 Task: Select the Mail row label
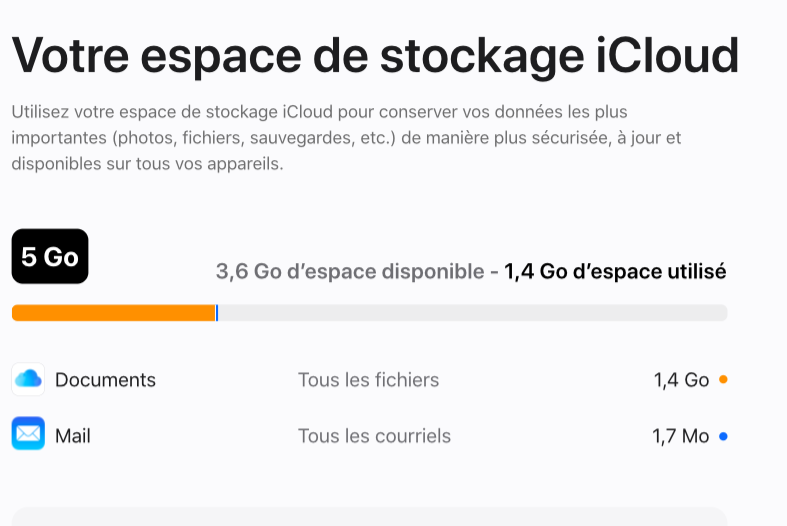(73, 436)
